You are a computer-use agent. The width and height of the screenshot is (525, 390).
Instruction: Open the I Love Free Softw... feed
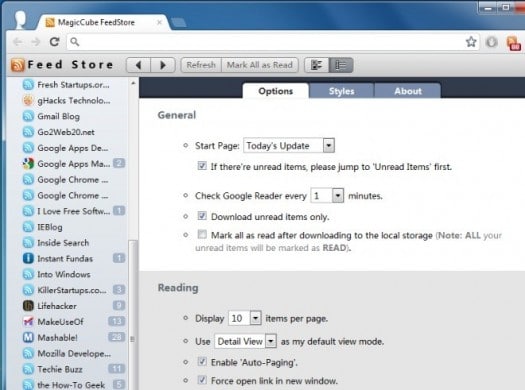pos(73,211)
